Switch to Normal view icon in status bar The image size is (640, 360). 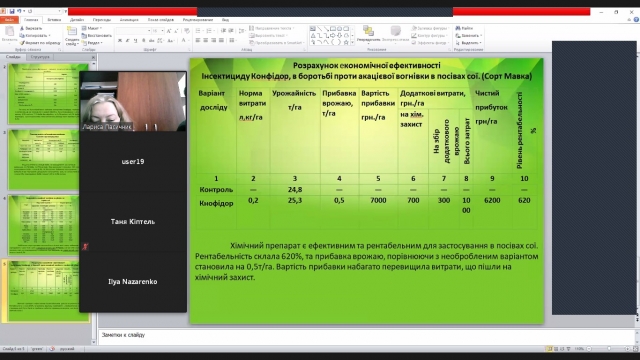point(549,349)
